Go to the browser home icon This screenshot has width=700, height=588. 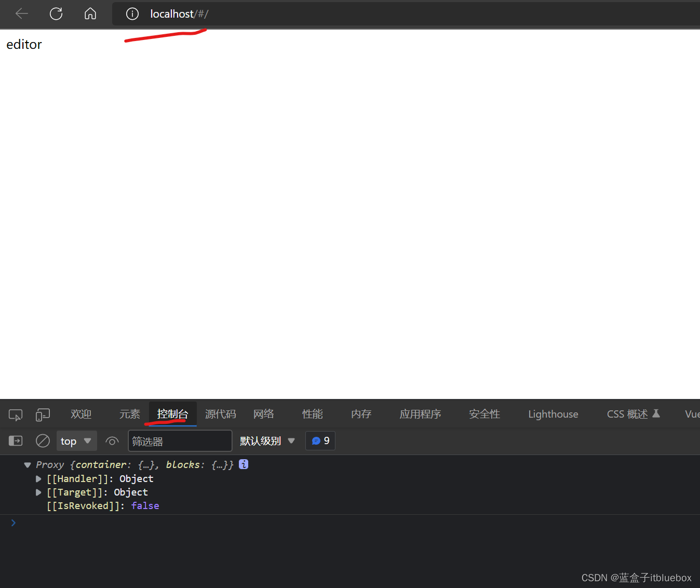point(90,14)
